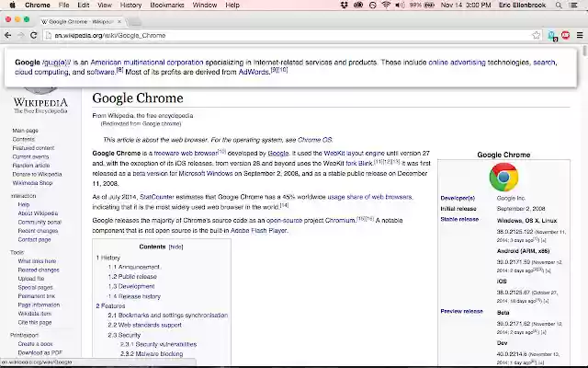Close the Google Chrome Wikipedia tab
Viewport: 588px width, 368px height.
(119, 21)
